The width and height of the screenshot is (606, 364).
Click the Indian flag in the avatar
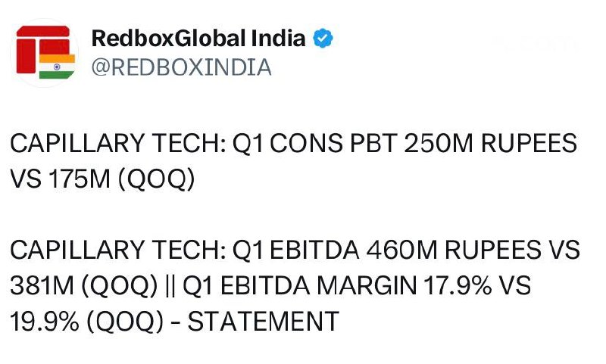coord(57,67)
